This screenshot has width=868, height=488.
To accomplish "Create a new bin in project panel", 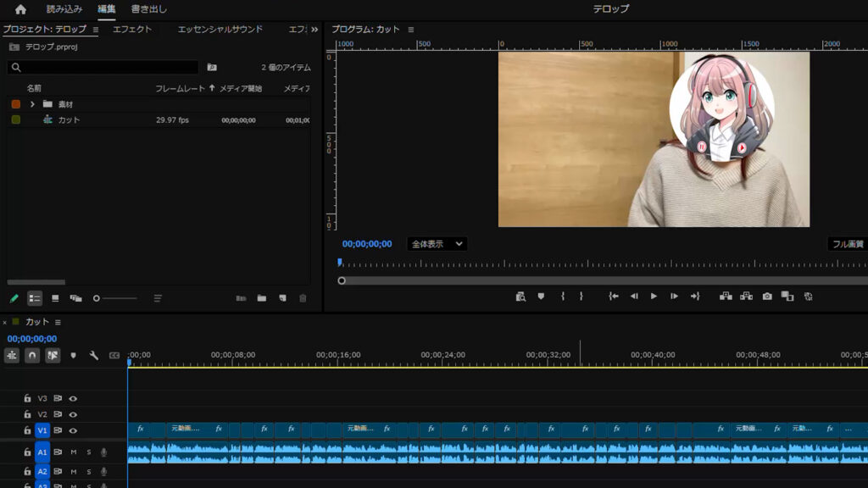I will point(262,298).
